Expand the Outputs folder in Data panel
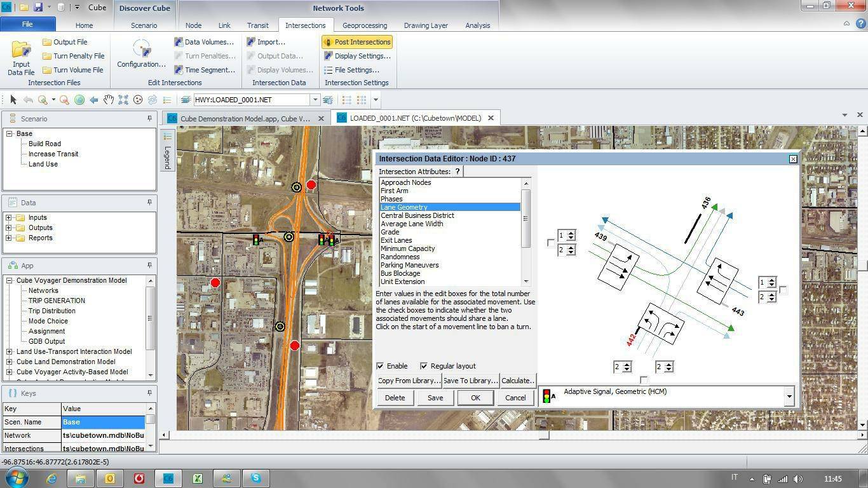Image resolution: width=868 pixels, height=488 pixels. [9, 227]
